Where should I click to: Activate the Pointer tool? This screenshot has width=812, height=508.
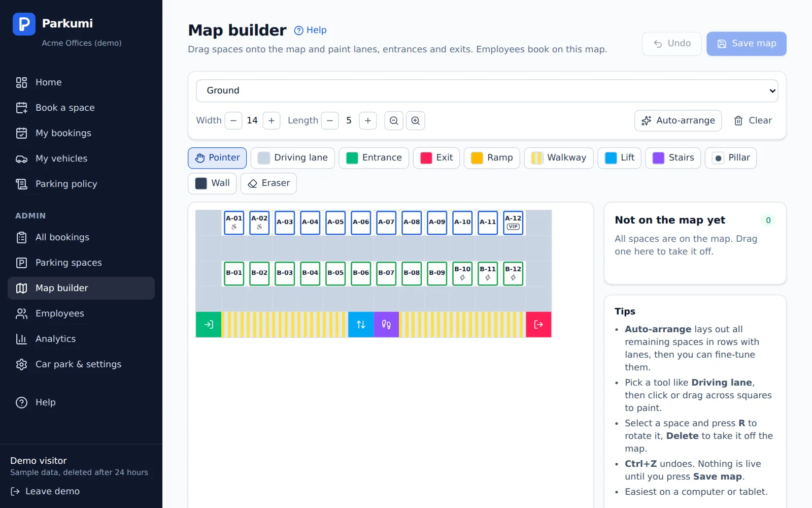(x=217, y=158)
